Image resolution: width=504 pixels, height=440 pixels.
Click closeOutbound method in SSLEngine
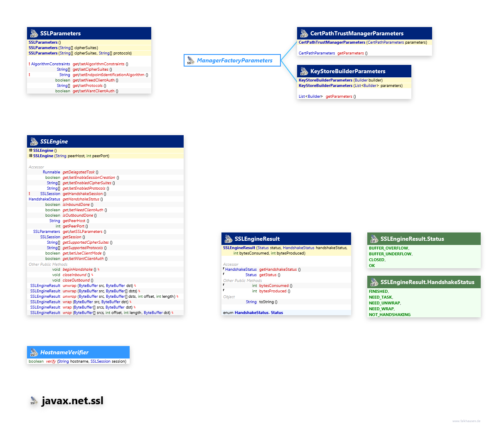click(76, 280)
